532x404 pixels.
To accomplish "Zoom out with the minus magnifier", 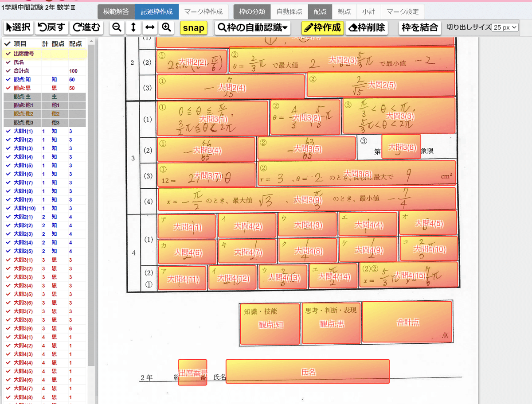I will (x=117, y=27).
